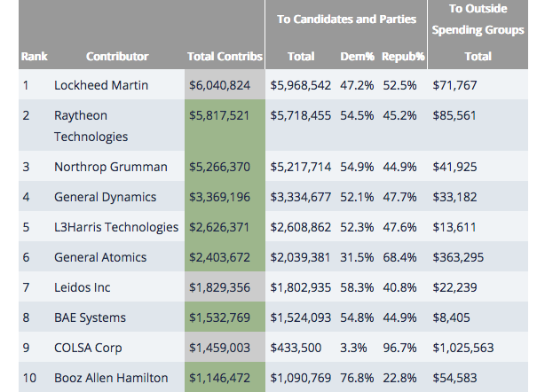Select the COLSA Corp contributor
The width and height of the screenshot is (537, 392).
[x=89, y=348]
